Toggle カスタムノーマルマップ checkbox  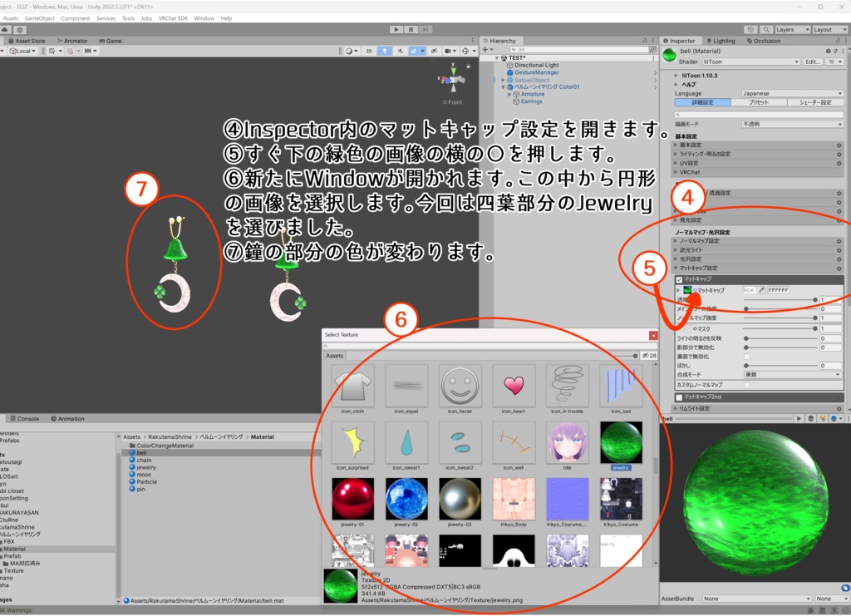[x=747, y=385]
